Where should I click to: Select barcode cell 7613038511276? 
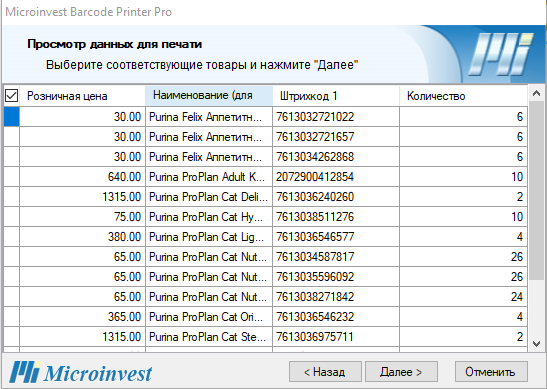(x=336, y=217)
